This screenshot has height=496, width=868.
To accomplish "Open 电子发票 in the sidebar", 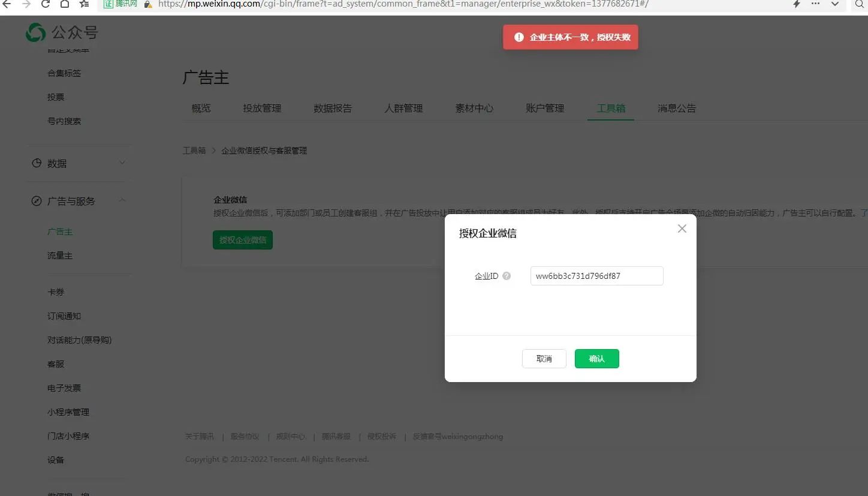I will 64,388.
